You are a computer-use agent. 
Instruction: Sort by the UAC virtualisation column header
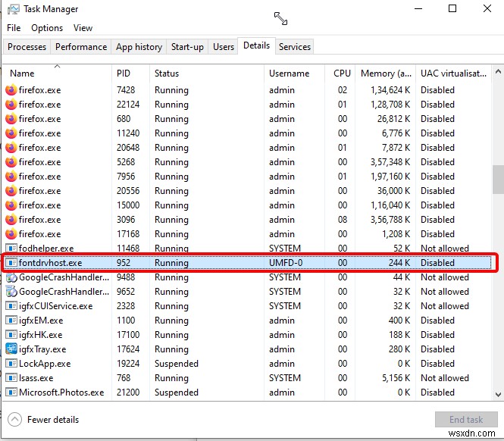tap(453, 73)
